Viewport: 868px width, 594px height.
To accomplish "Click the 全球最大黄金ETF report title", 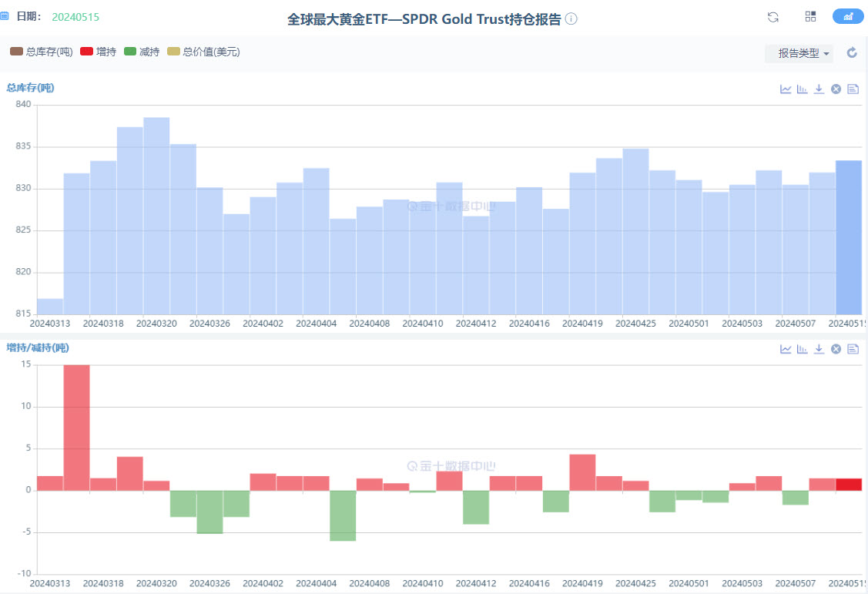I will 424,19.
